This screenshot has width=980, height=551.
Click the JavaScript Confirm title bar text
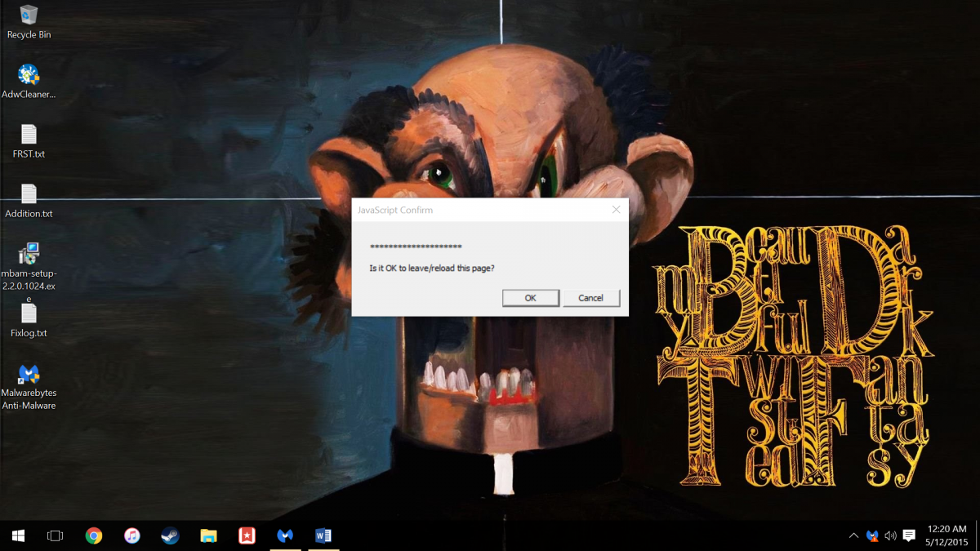[x=395, y=210]
